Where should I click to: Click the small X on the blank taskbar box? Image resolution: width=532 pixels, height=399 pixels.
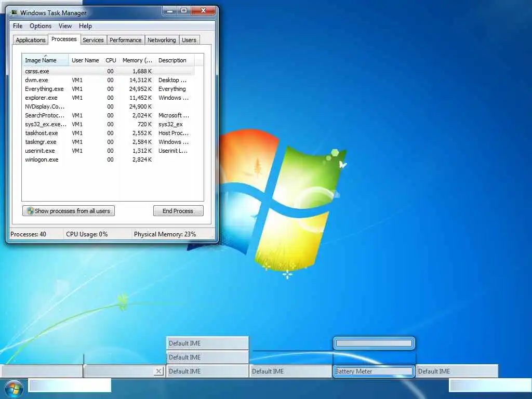158,371
